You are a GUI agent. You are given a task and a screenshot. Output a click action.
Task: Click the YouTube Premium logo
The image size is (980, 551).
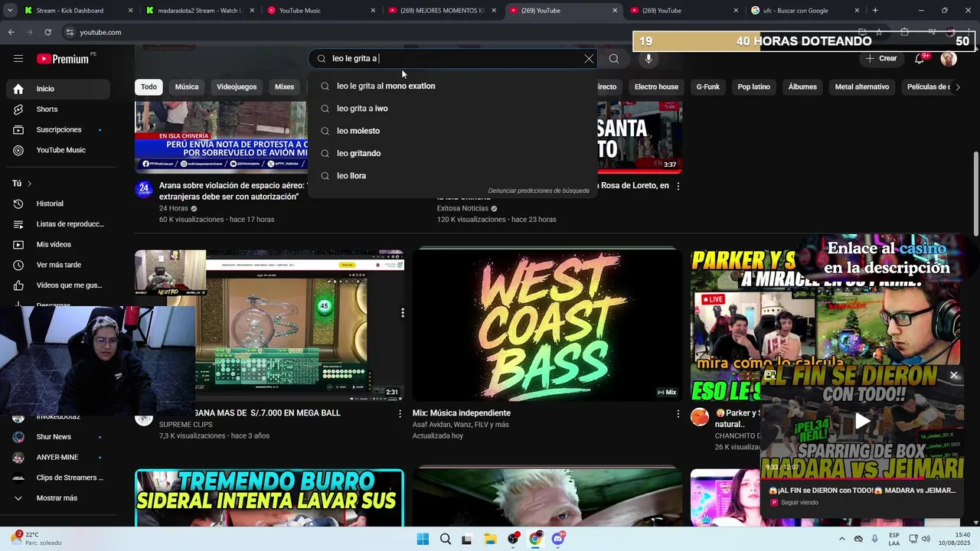[63, 59]
